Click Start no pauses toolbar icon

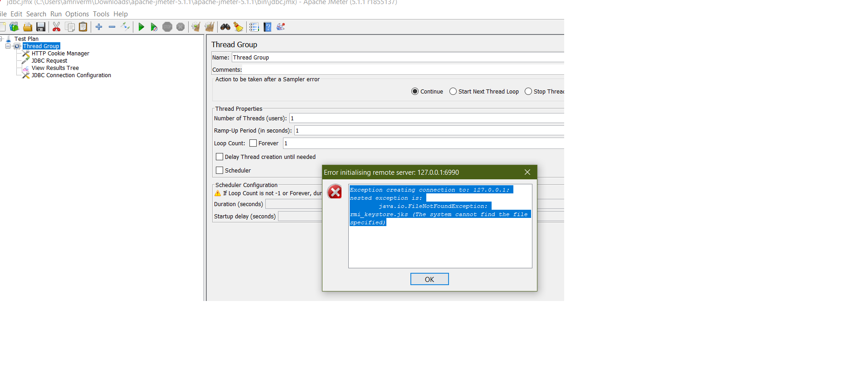point(154,27)
